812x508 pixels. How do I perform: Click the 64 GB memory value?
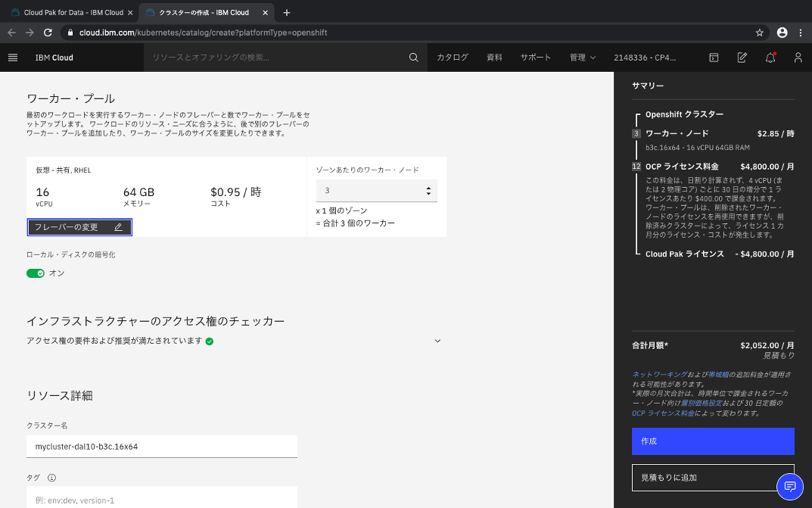tap(138, 192)
